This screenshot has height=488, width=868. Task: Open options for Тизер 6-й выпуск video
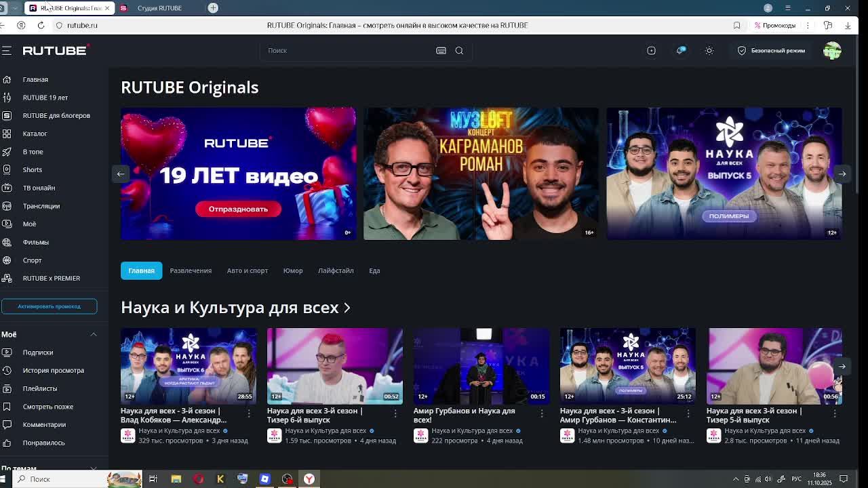tap(395, 413)
